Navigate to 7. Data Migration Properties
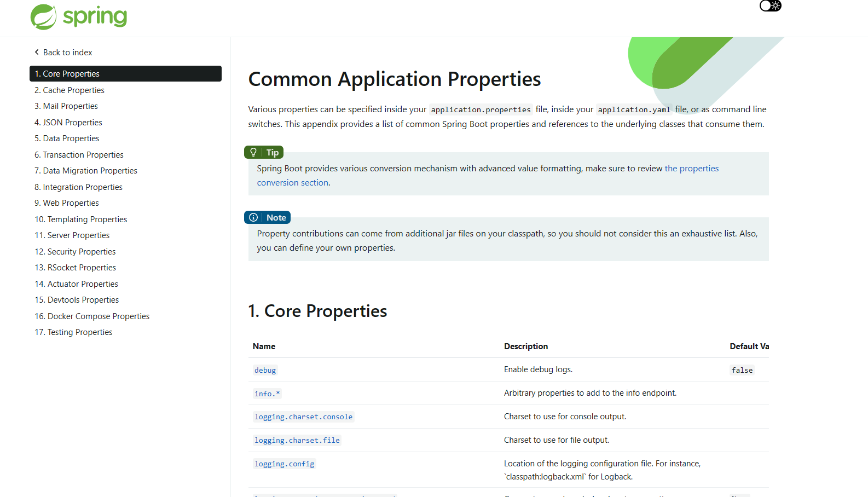This screenshot has width=868, height=497. pyautogui.click(x=86, y=171)
